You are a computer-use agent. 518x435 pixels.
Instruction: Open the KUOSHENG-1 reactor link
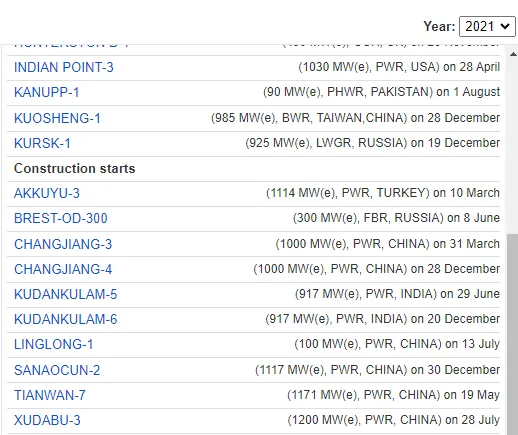[57, 118]
